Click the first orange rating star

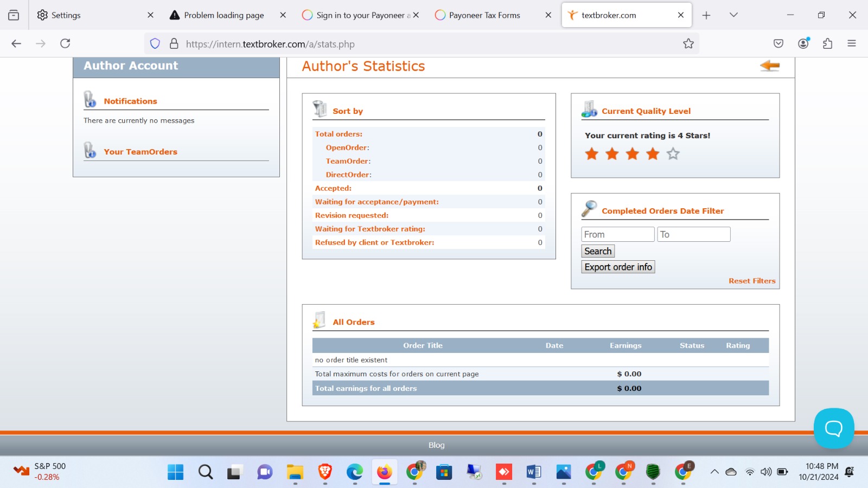coord(592,154)
